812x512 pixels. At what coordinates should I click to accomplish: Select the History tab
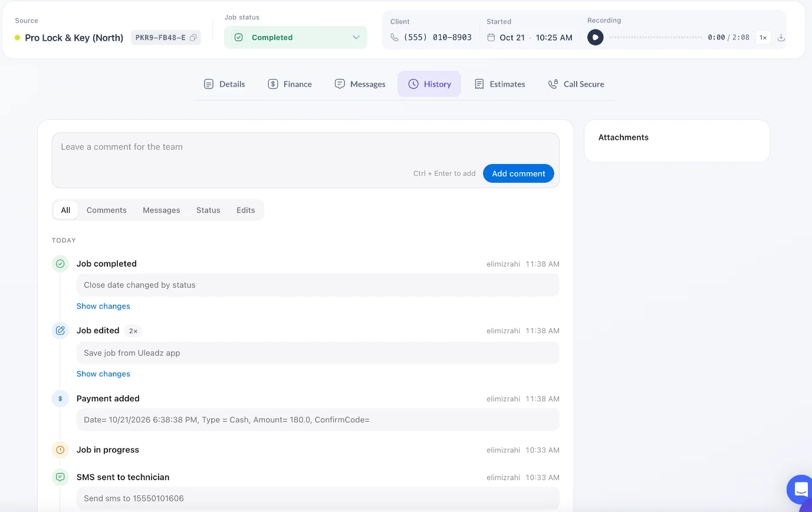click(429, 84)
